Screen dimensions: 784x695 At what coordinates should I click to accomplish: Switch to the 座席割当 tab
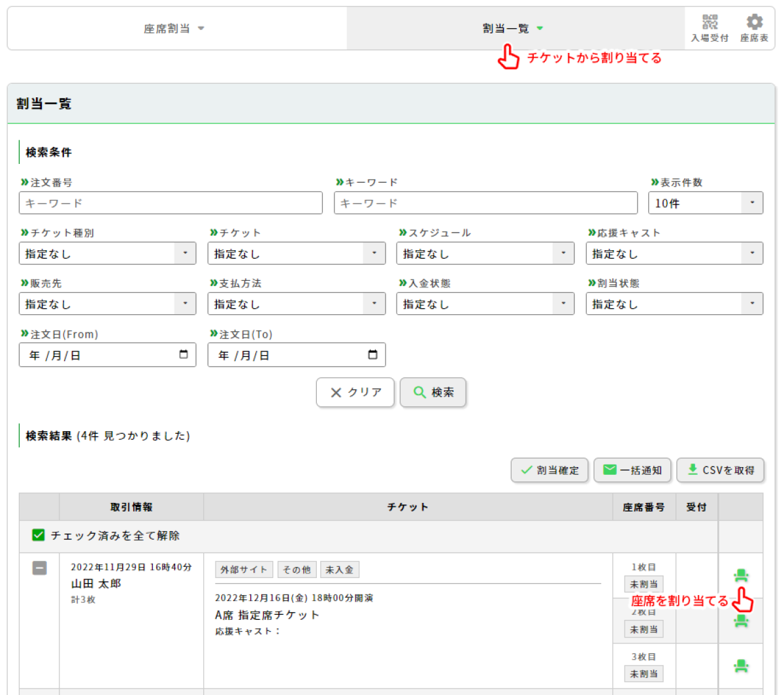click(174, 29)
